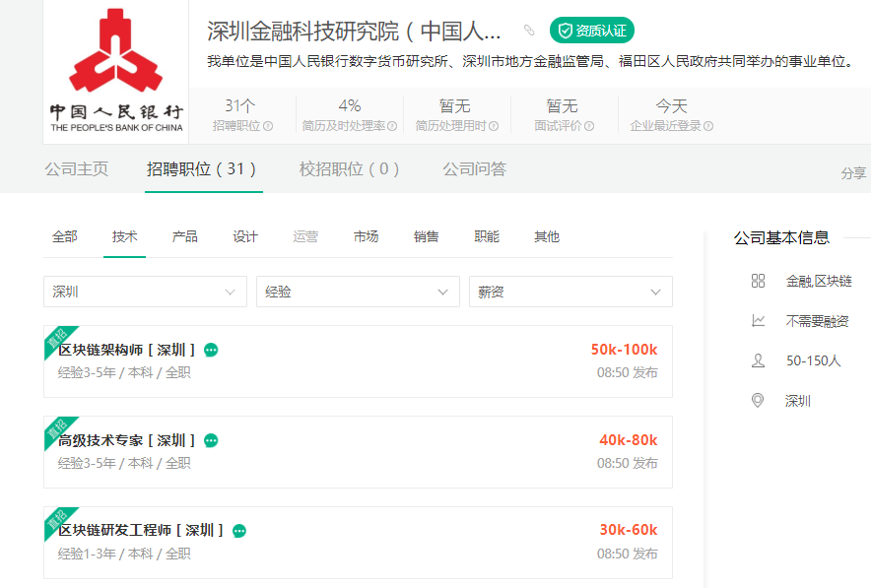Screen dimensions: 871x588
Task: Pick the 市场 category filter
Action: tap(367, 236)
